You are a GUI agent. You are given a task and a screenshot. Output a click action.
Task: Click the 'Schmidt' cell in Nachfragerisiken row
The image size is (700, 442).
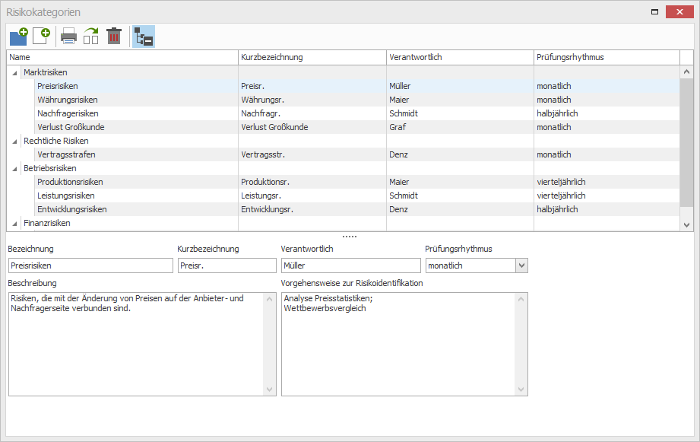460,113
